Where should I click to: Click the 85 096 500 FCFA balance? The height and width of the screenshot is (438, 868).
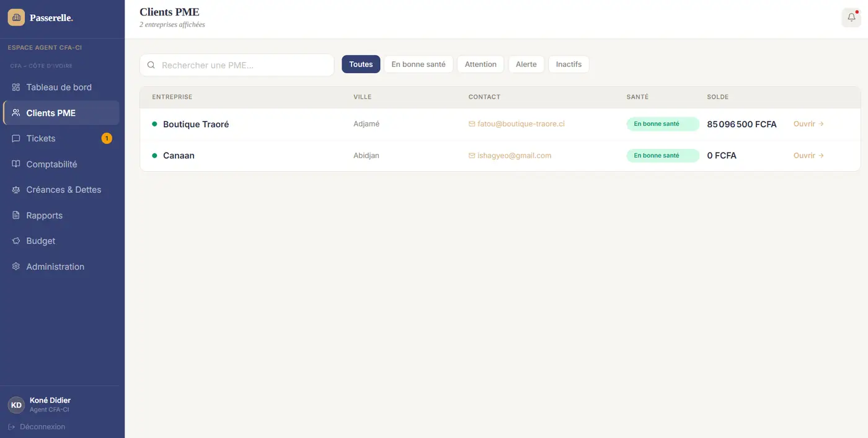tap(742, 124)
